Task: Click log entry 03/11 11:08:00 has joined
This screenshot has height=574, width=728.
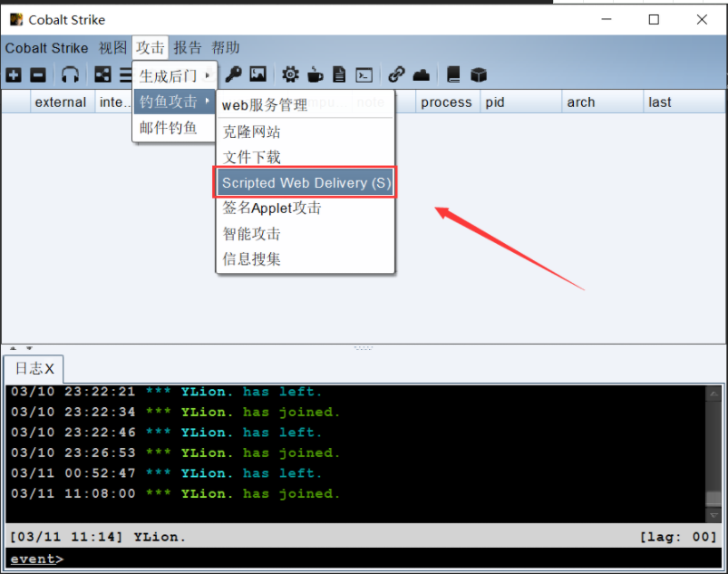Action: tap(176, 493)
